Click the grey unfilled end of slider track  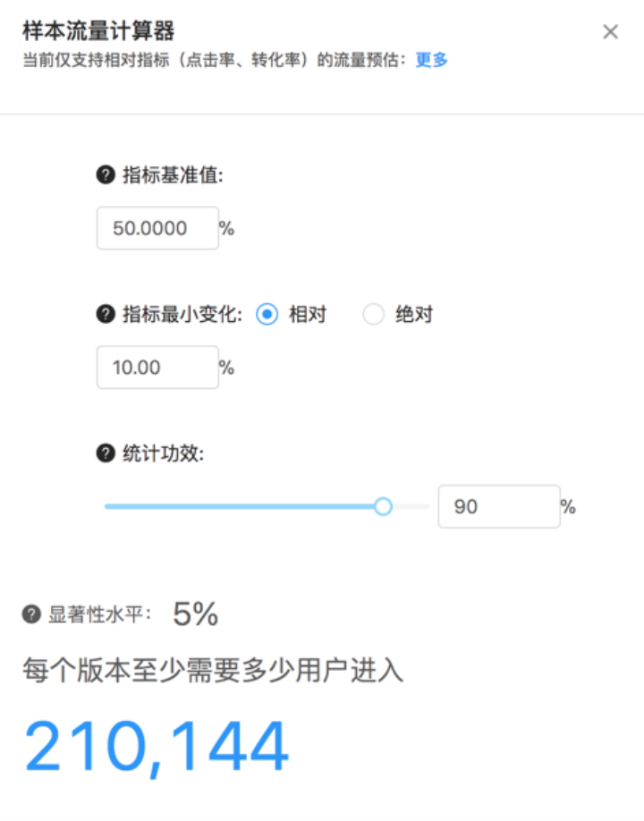click(x=411, y=506)
